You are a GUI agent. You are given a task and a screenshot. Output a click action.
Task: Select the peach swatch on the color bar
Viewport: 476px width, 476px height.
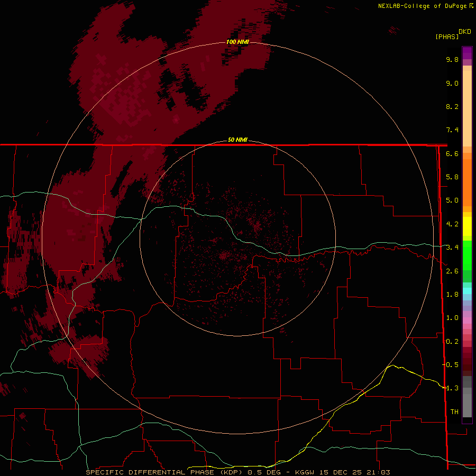click(467, 108)
